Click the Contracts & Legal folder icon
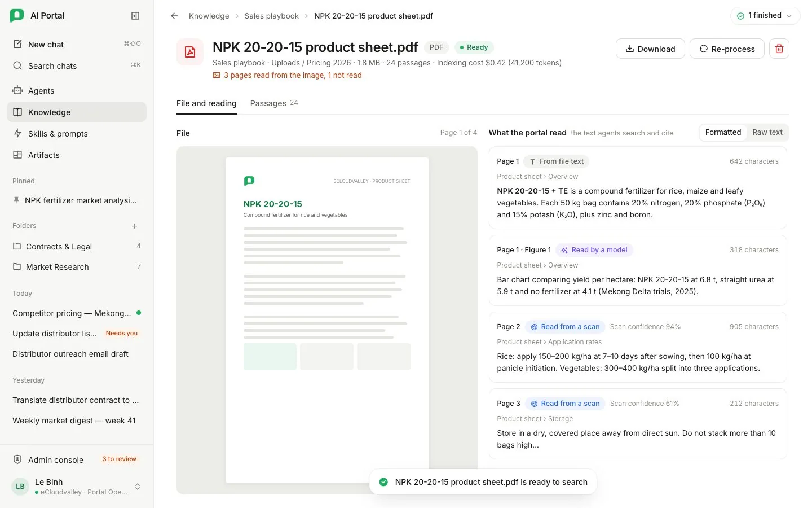Screen dimensions: 812x508 [x=17, y=246]
